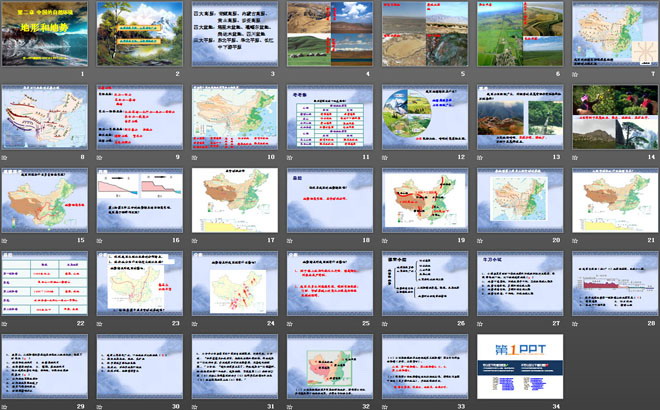Select slide 11 table thumbnail
Screen dimensions: 660x410
(x=330, y=117)
